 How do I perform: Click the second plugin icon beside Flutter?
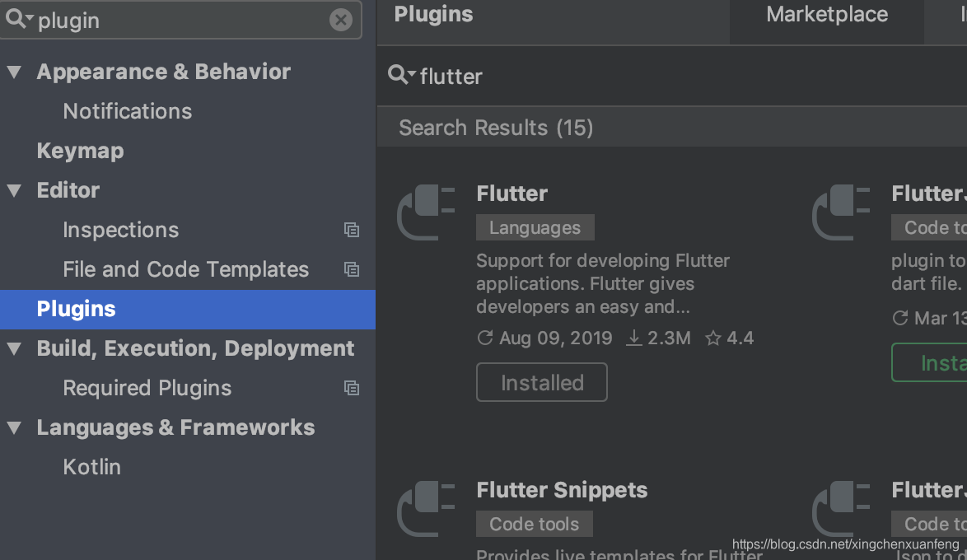click(841, 212)
